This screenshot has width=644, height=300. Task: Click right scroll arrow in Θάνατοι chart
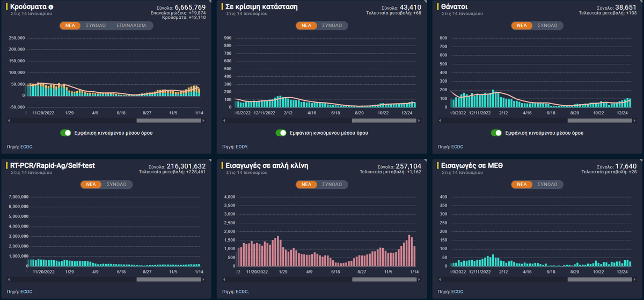pos(634,121)
